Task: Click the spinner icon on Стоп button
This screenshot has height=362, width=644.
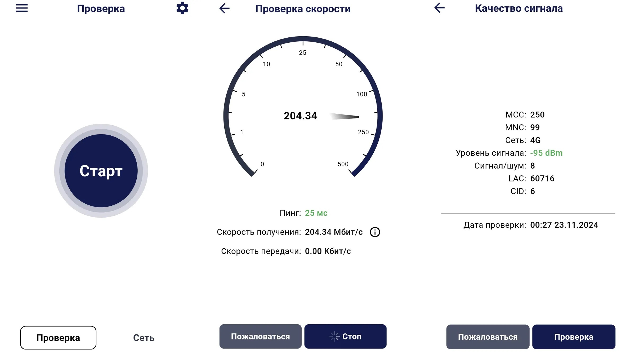Action: pyautogui.click(x=334, y=337)
